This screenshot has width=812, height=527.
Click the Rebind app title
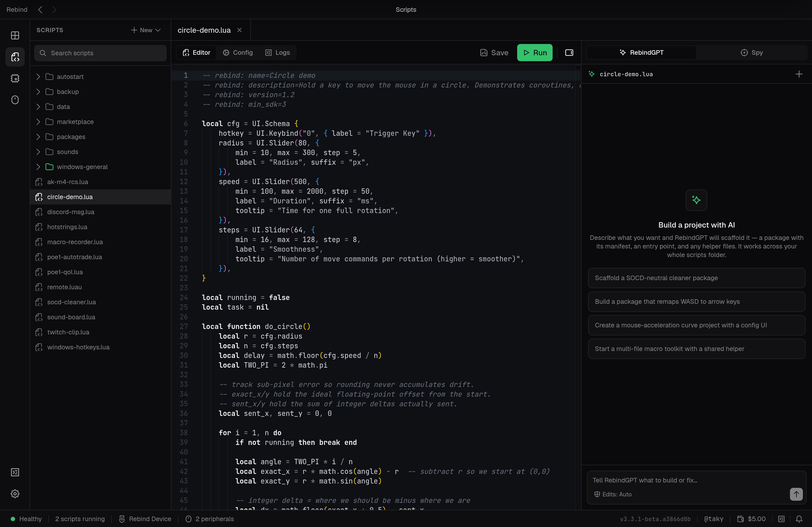pos(17,10)
